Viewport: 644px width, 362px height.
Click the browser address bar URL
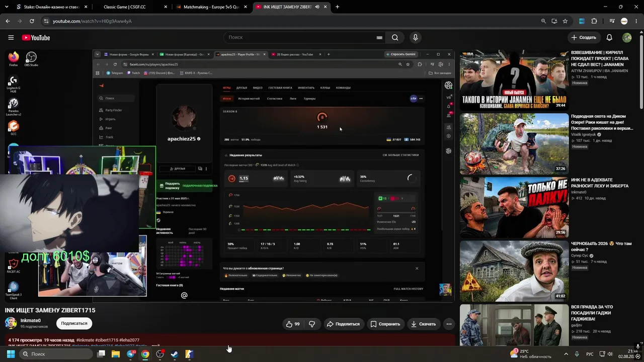tap(92, 21)
